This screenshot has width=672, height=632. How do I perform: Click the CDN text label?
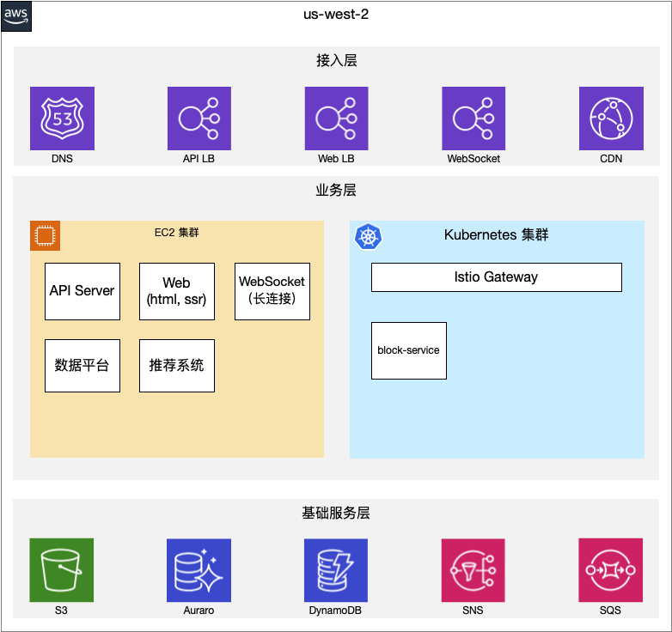(611, 158)
